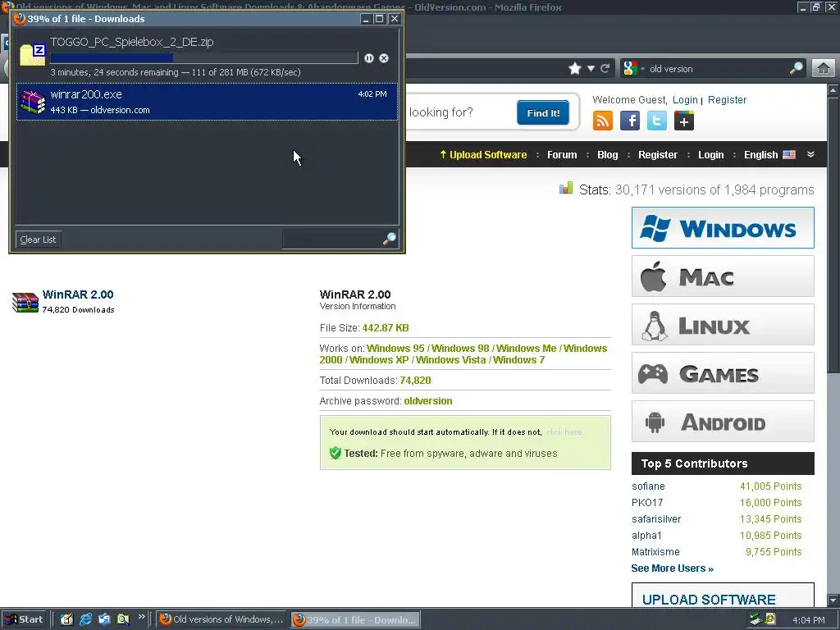Click the Stats bar chart icon
Image resolution: width=840 pixels, height=630 pixels.
[566, 188]
